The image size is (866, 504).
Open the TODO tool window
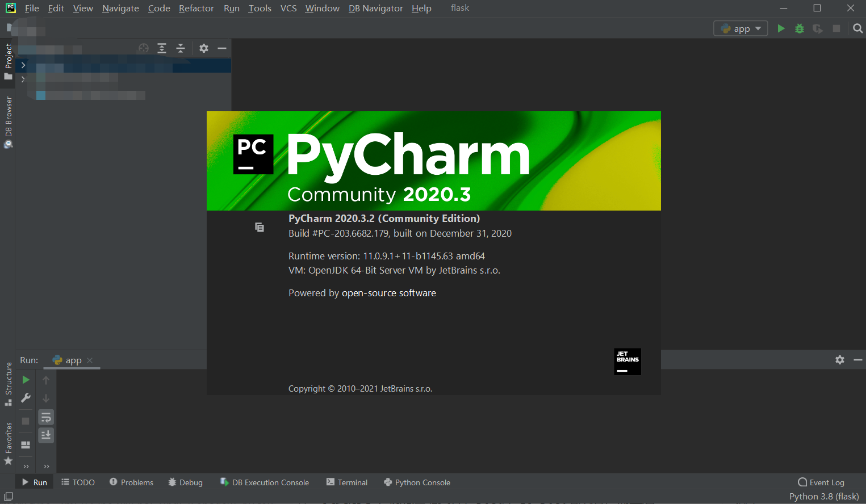tap(78, 482)
